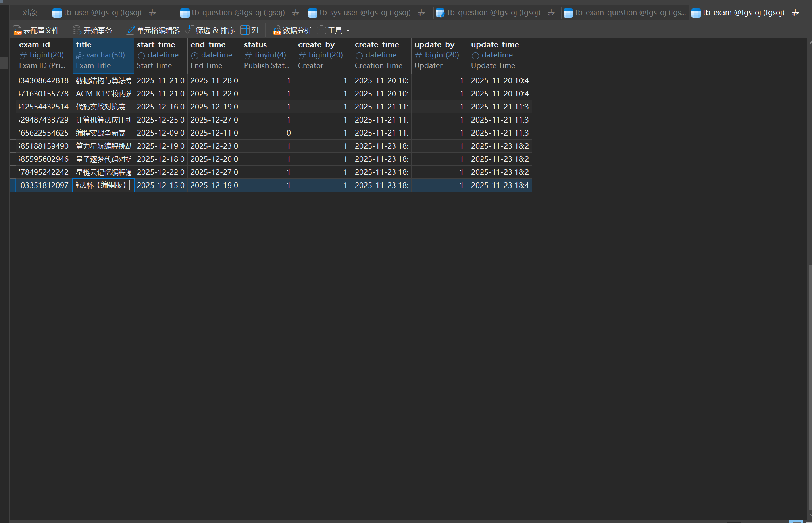Image resolution: width=812 pixels, height=523 pixels.
Task: Click the 工具 tools icon
Action: pos(321,30)
